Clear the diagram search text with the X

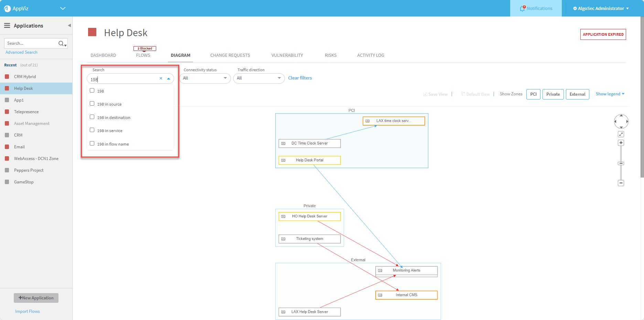(161, 78)
